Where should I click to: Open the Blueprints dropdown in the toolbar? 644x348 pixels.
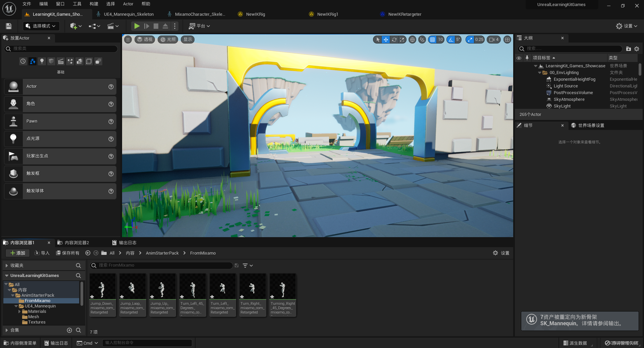click(x=94, y=26)
